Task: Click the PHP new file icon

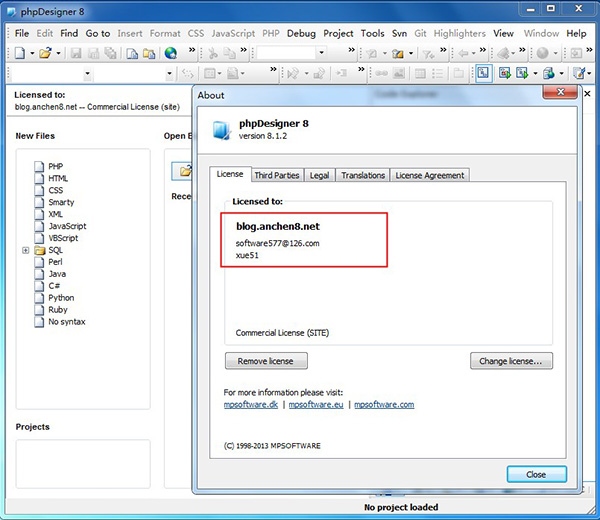Action: pos(39,167)
